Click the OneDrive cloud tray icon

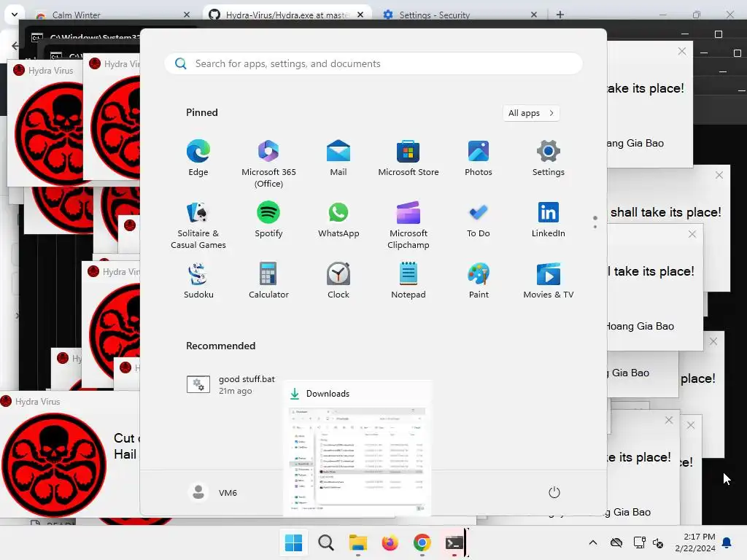[616, 542]
